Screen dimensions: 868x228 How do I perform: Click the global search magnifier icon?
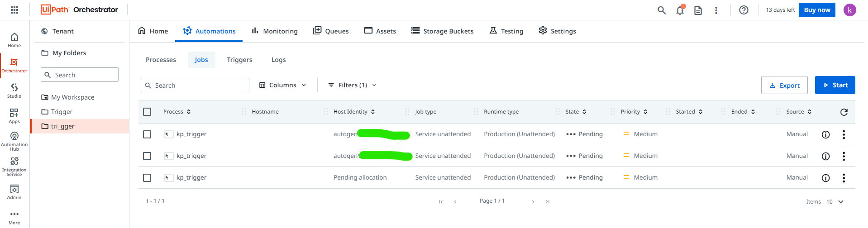pyautogui.click(x=662, y=10)
